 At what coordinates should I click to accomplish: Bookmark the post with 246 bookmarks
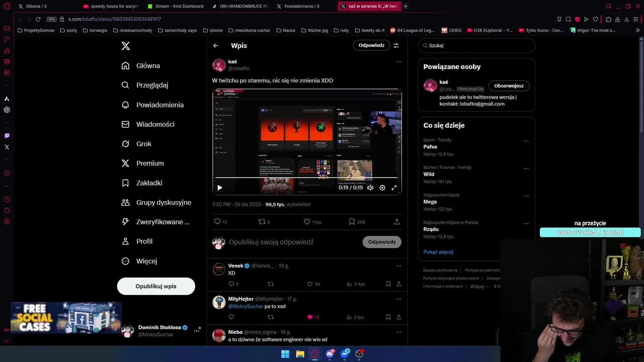pyautogui.click(x=357, y=222)
